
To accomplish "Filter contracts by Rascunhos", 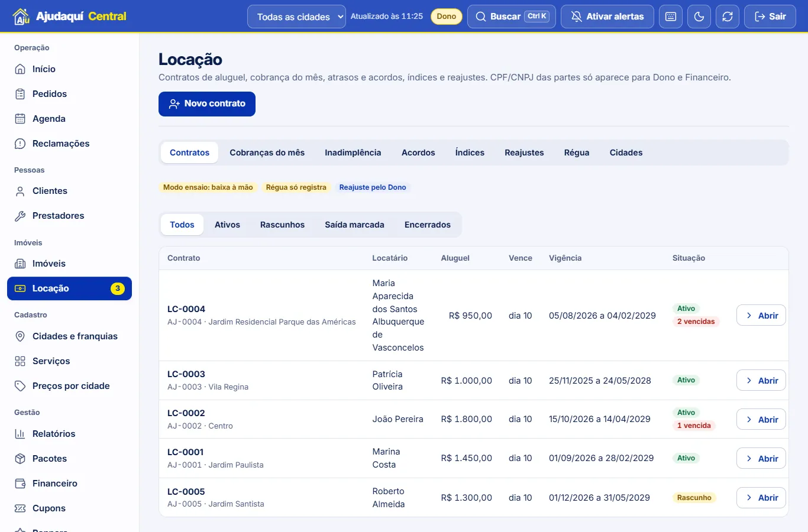I will click(x=283, y=225).
